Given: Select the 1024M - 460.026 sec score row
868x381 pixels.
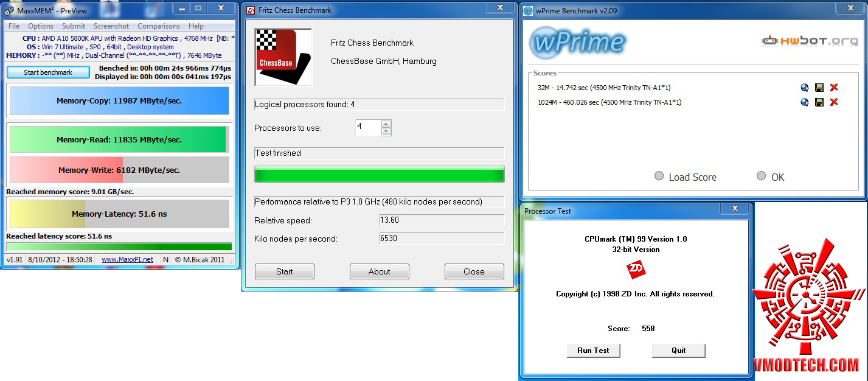Looking at the screenshot, I should (609, 102).
